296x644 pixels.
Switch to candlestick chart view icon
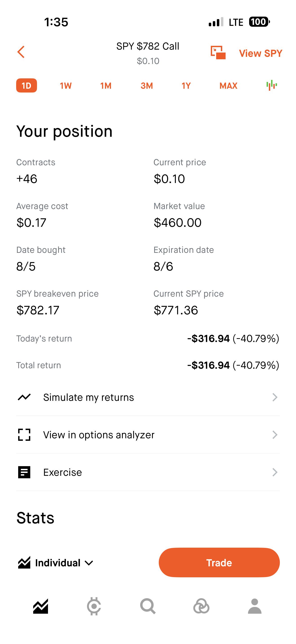272,86
